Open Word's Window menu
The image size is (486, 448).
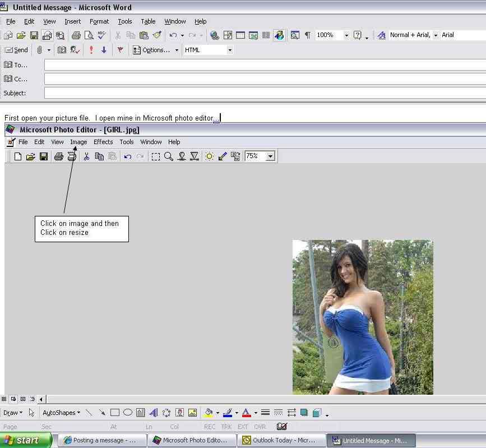point(175,21)
